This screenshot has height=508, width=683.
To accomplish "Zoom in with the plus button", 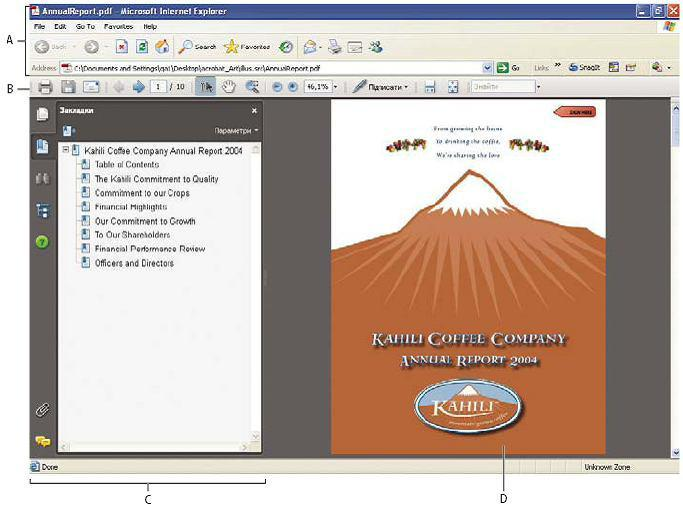I will pyautogui.click(x=293, y=87).
